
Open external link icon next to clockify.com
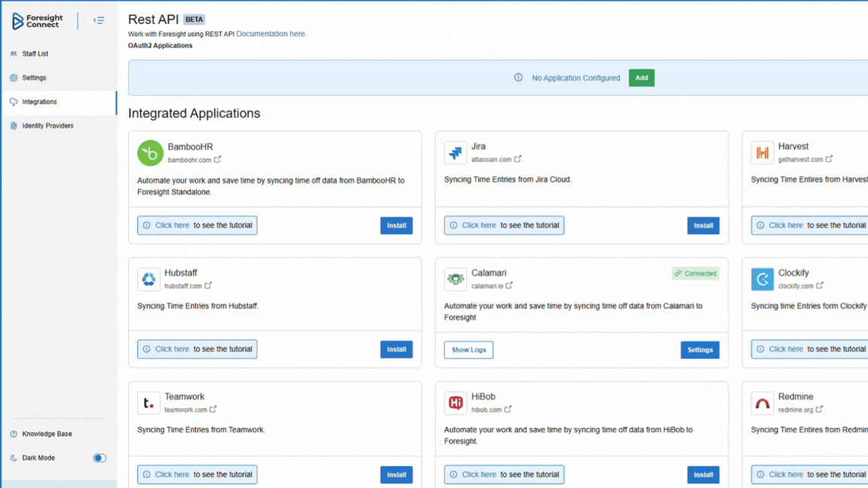pos(820,285)
